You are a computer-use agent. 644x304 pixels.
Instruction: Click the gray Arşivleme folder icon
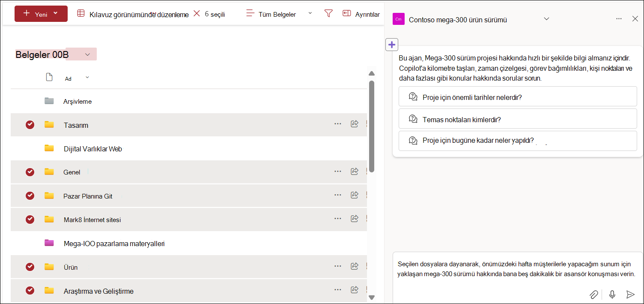pyautogui.click(x=49, y=101)
